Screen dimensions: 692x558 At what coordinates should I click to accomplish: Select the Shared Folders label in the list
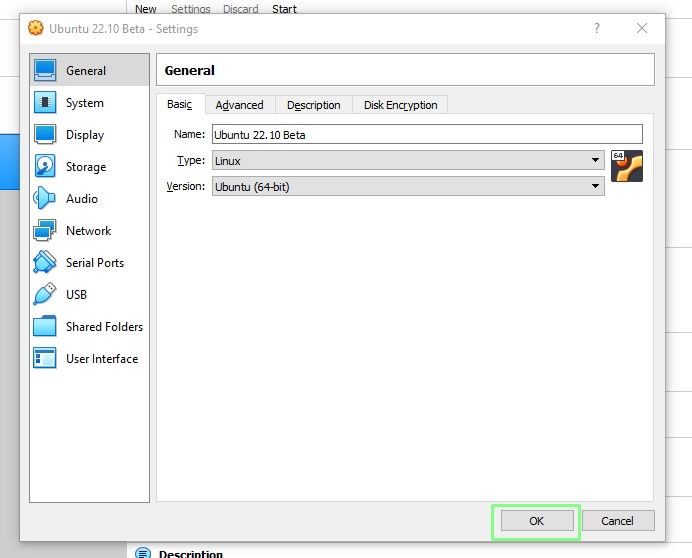click(x=105, y=327)
